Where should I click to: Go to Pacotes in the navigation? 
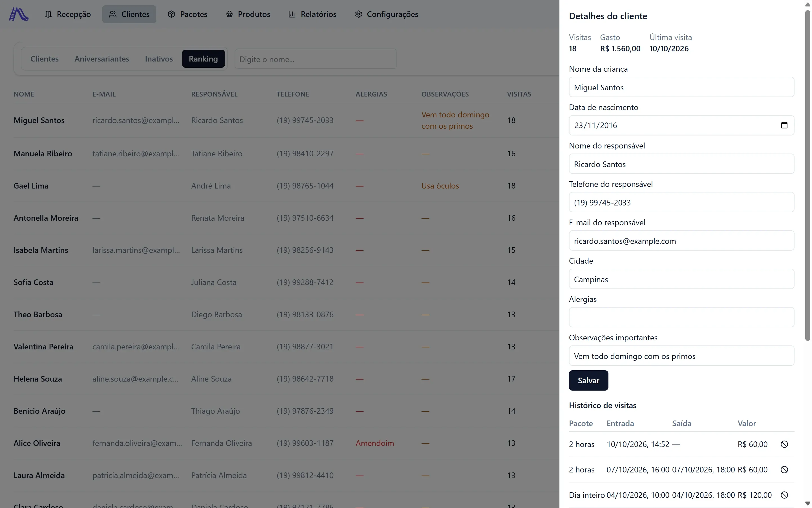click(187, 14)
